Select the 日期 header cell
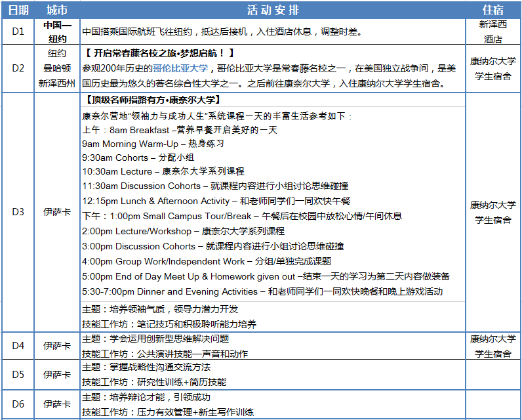The height and width of the screenshot is (420, 522). (18, 10)
